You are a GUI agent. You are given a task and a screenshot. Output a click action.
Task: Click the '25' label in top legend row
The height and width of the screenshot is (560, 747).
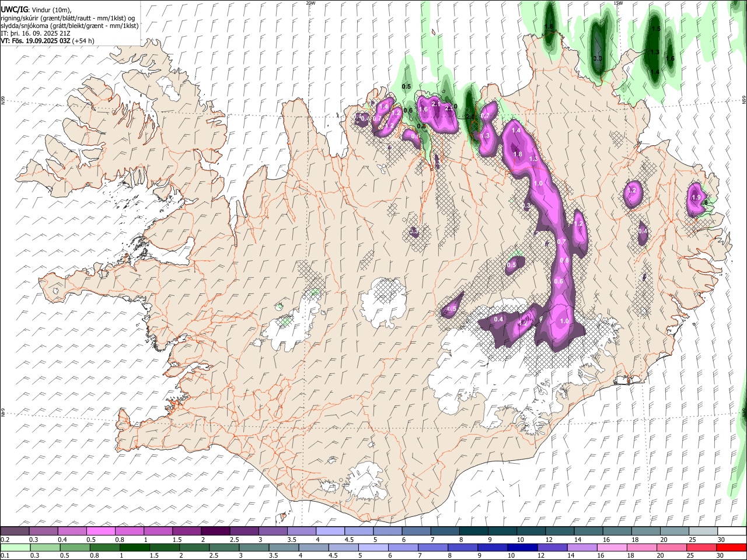692,540
